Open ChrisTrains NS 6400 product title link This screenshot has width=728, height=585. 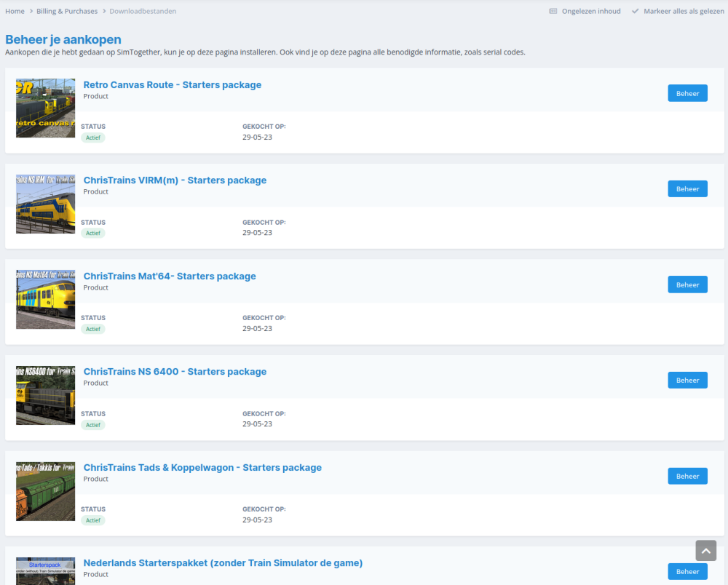(x=175, y=372)
